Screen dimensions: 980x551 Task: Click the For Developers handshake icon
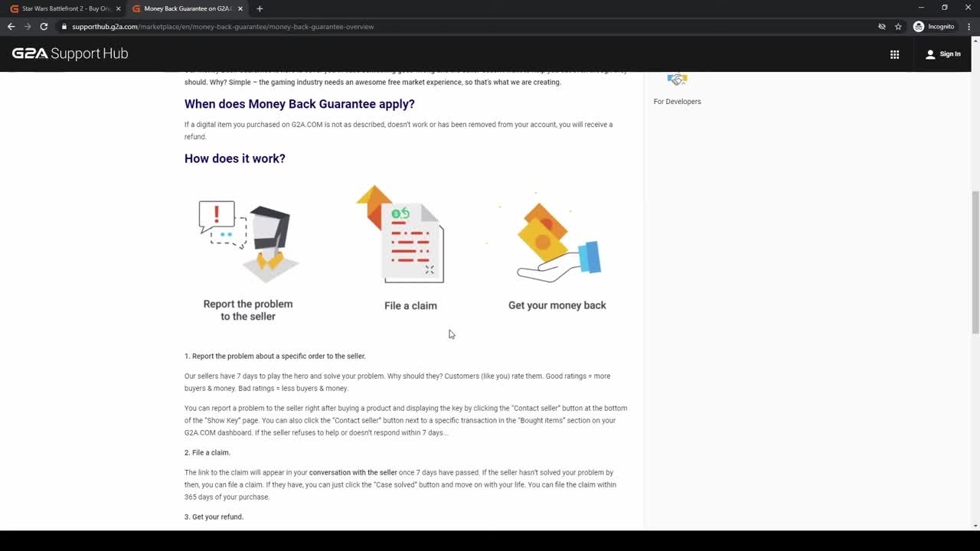(677, 79)
